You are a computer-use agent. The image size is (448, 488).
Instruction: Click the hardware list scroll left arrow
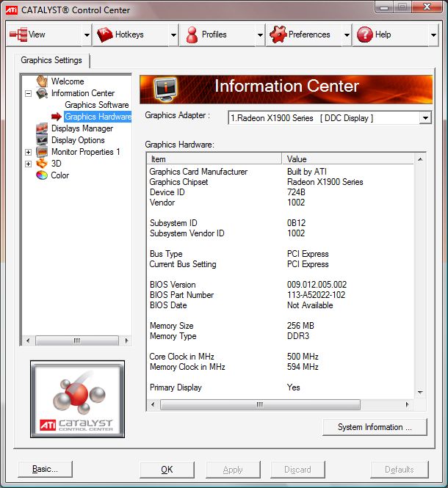[153, 404]
